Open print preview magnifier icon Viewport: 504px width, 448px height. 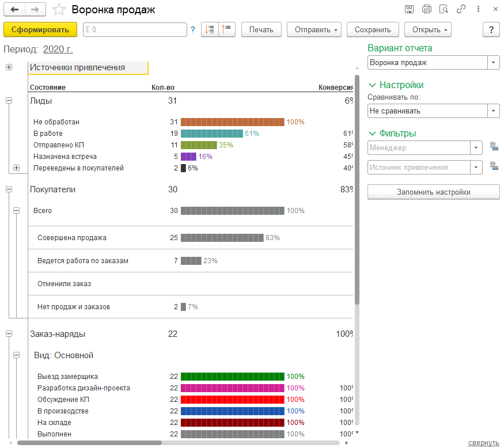[443, 9]
